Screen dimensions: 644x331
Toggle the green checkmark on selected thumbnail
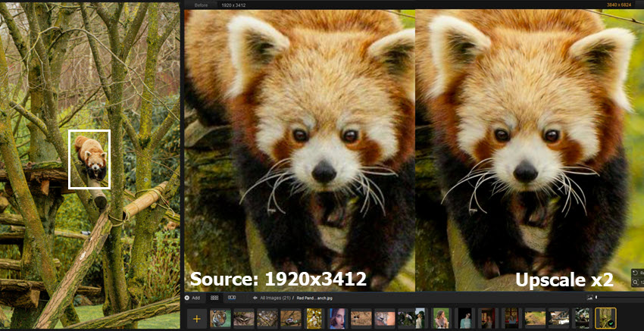pos(611,324)
